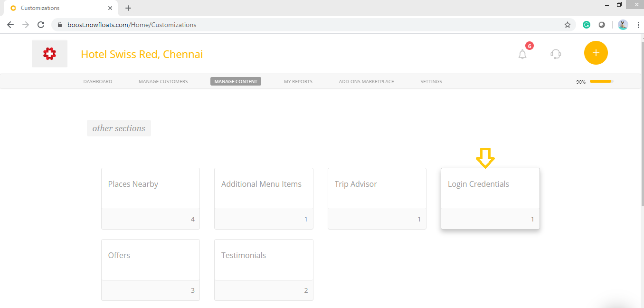Open the Chrome profile avatar
The width and height of the screenshot is (644, 308).
pyautogui.click(x=623, y=24)
